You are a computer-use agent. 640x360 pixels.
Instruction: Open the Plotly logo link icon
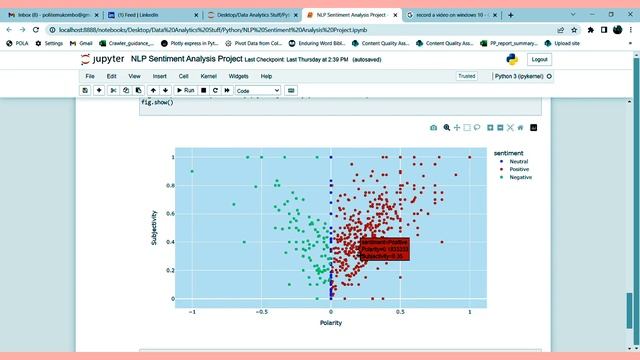click(x=533, y=128)
